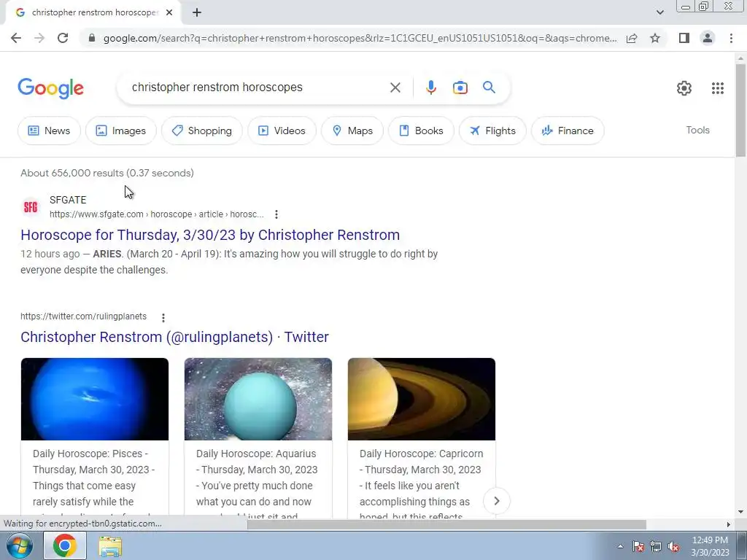Search by image with the camera icon
The height and width of the screenshot is (560, 747).
(460, 87)
